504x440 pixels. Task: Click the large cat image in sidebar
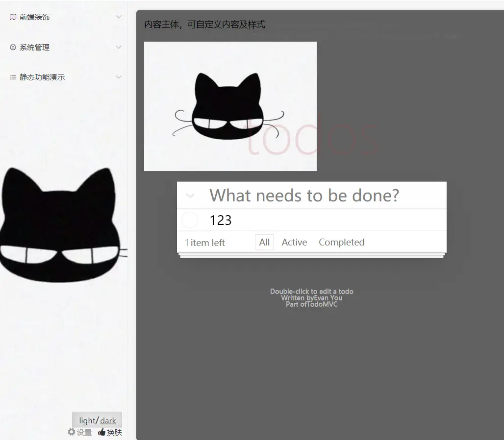tap(61, 225)
